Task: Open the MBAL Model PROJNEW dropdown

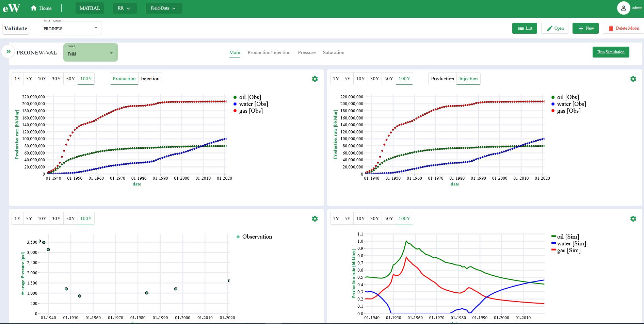Action: 71,28
